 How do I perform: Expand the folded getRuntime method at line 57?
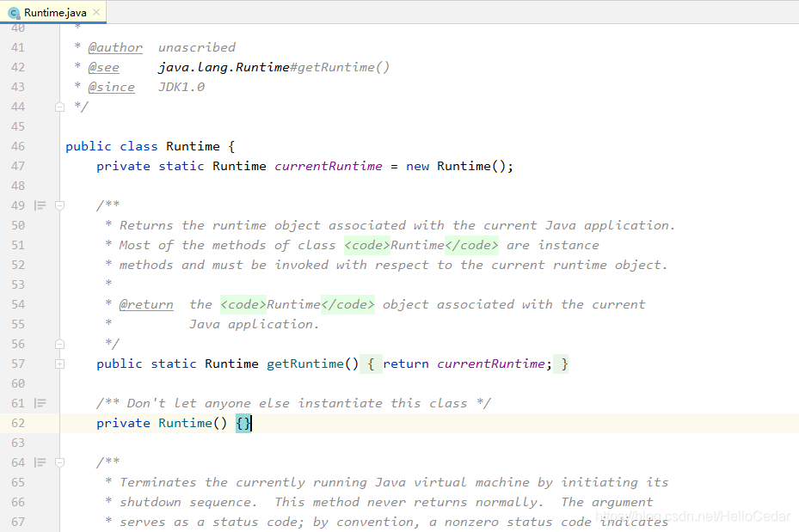click(59, 364)
